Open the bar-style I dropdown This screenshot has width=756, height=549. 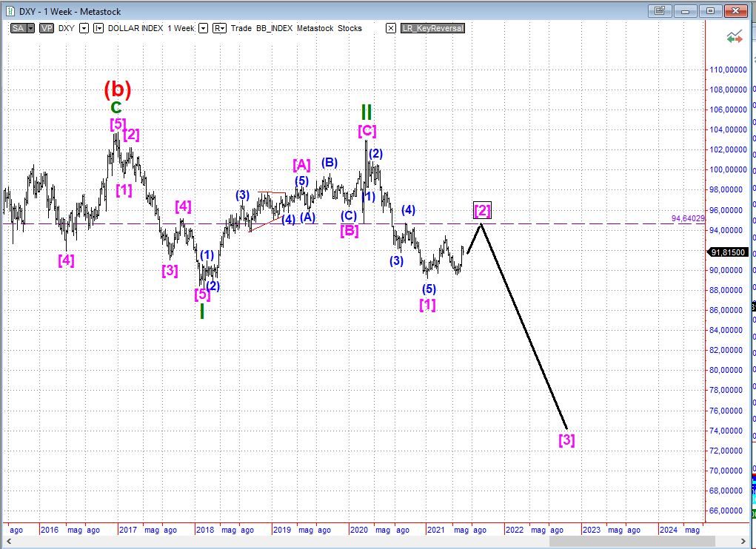[x=98, y=28]
